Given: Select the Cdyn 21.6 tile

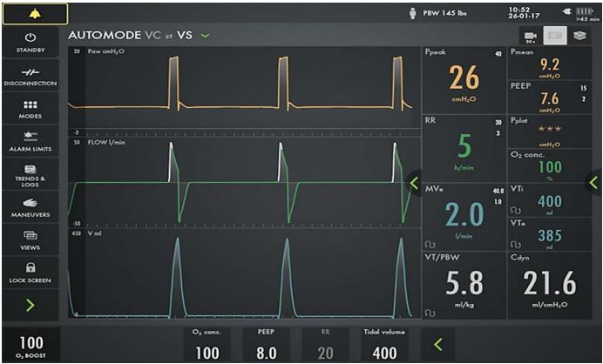Looking at the screenshot, I should point(550,286).
